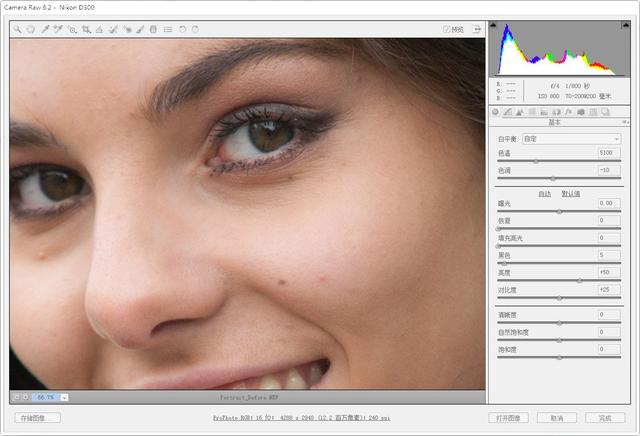Switch to the Snapshots tab
This screenshot has height=436, width=640.
[x=605, y=112]
